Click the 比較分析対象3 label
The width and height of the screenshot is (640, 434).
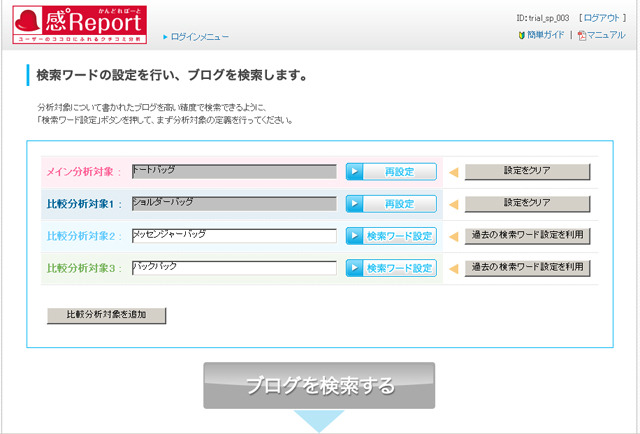[x=84, y=268]
